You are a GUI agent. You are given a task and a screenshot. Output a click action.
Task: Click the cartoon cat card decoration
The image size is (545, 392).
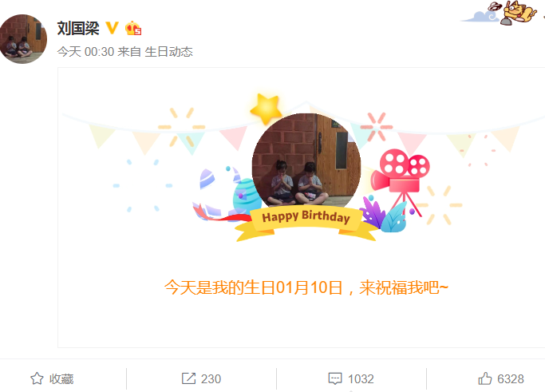[502, 13]
